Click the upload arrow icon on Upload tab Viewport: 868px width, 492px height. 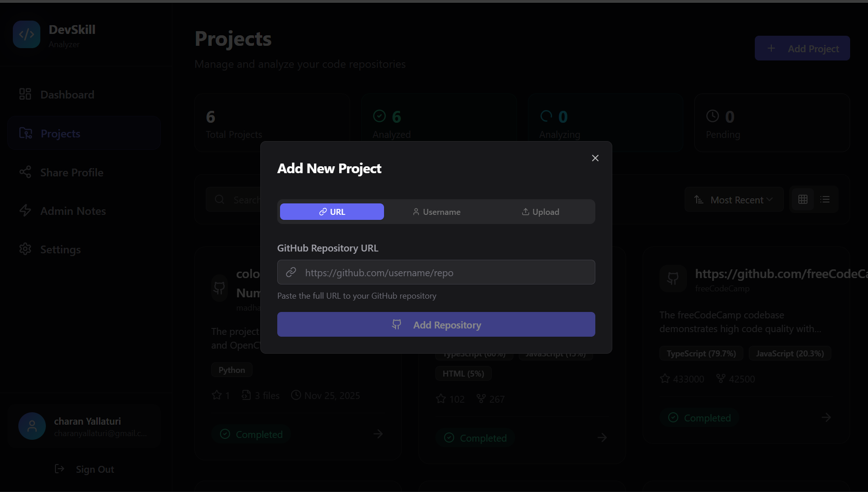point(525,212)
